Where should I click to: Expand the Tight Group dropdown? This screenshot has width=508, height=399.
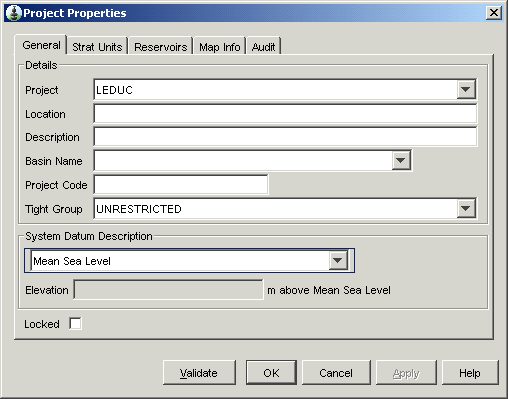[x=466, y=209]
